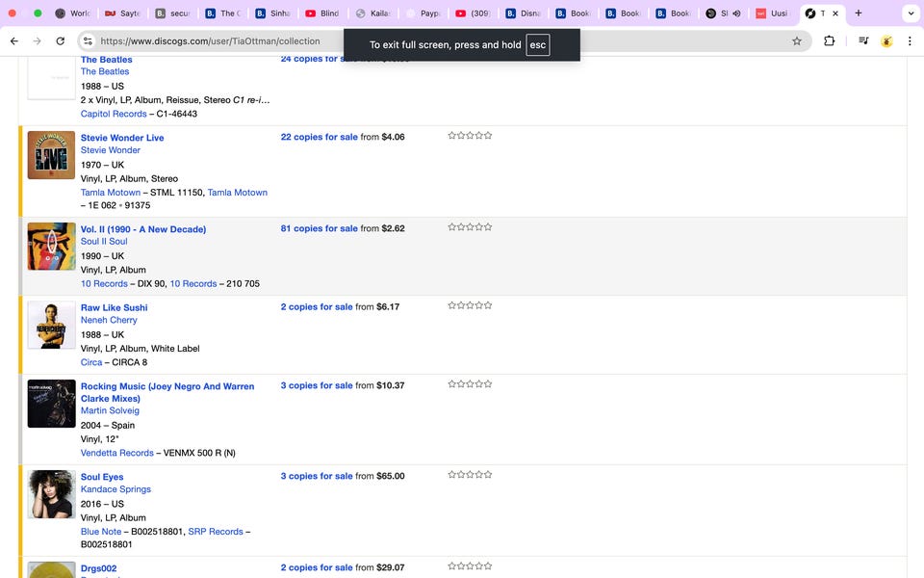Switch to the Uusi tab

(x=773, y=13)
